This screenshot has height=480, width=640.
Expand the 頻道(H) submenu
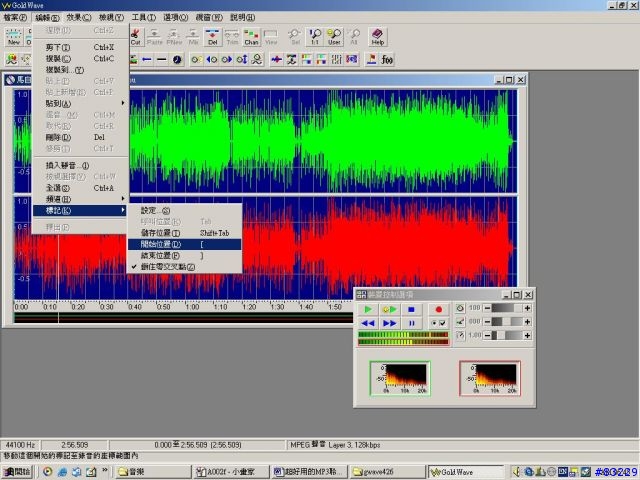(x=80, y=199)
